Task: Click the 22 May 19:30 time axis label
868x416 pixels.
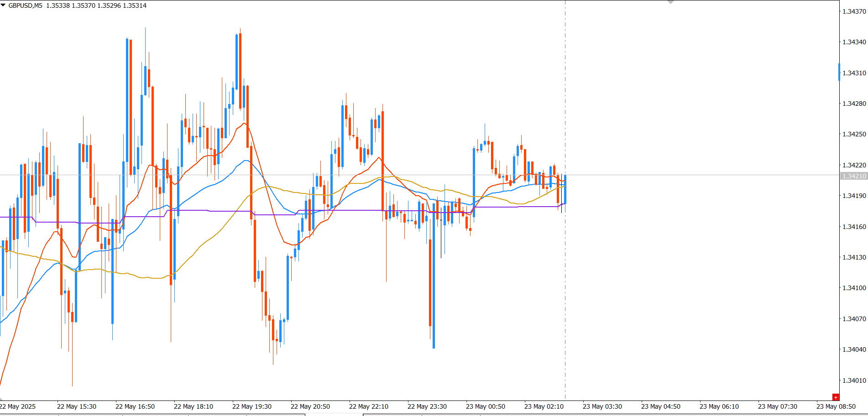Action: 251,406
